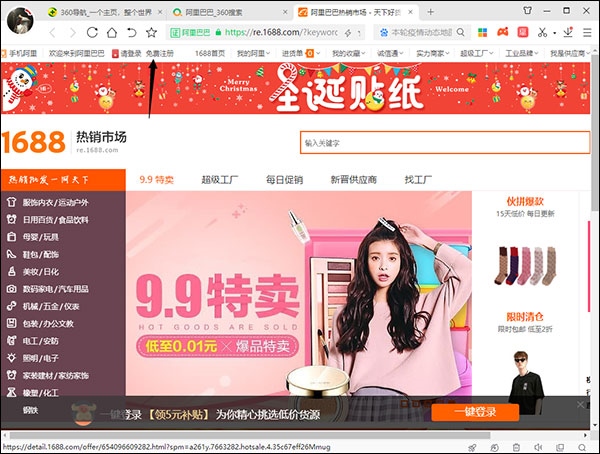Image resolution: width=600 pixels, height=454 pixels.
Task: Select 母婴/玩具 category
Action: coord(41,237)
